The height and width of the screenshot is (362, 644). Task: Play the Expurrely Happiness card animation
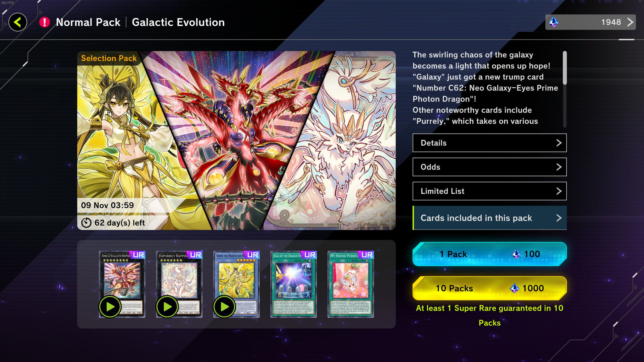tap(167, 306)
